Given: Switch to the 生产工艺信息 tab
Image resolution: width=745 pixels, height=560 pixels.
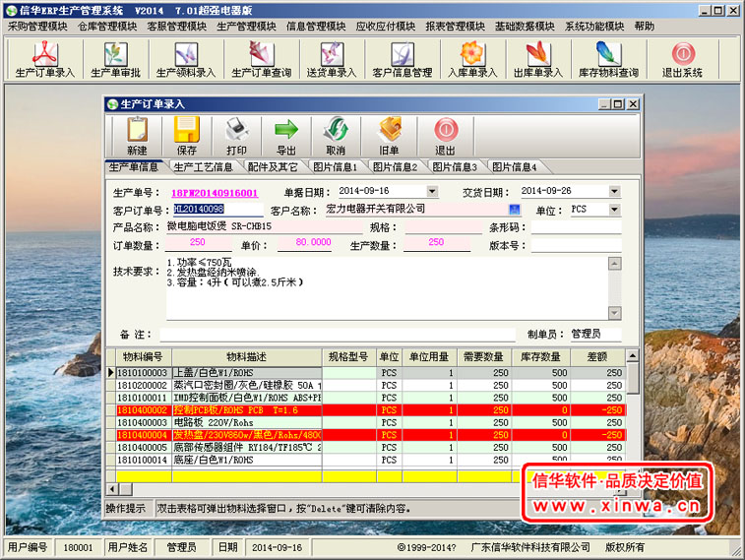Looking at the screenshot, I should (203, 167).
